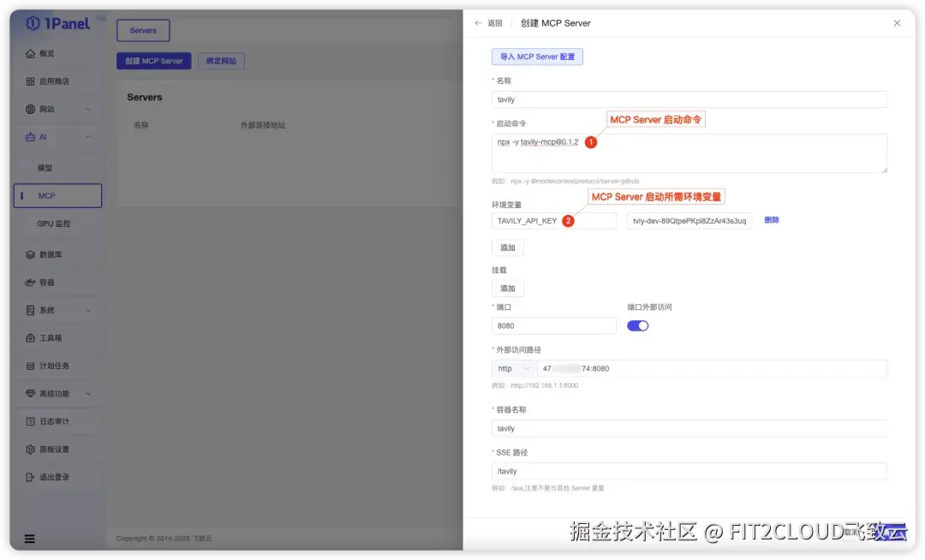
Task: Click the back arrow beside 返回
Action: pos(478,23)
